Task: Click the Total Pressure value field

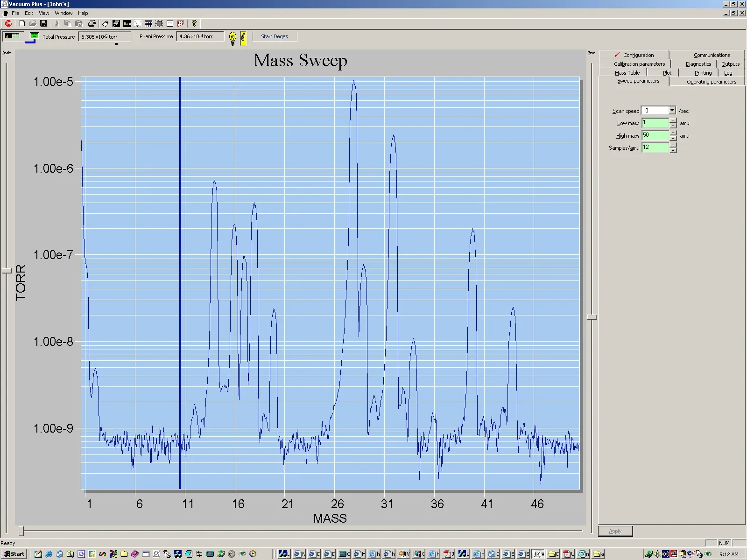Action: click(105, 36)
